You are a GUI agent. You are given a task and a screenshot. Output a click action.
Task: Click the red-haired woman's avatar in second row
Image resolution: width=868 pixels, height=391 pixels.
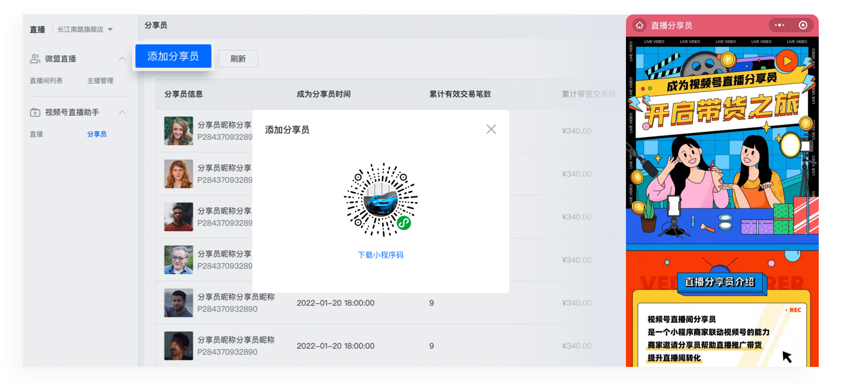178,174
